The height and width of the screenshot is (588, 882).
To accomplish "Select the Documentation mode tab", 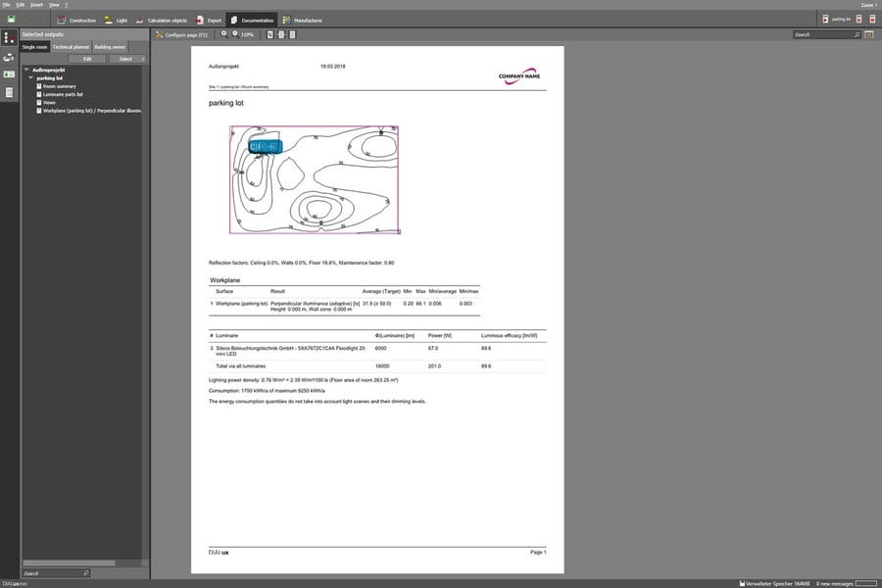I will pos(252,21).
